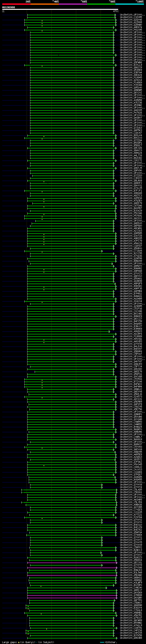Viewport: 146px width, 644px height.
Task: Click the white query sequence ruler bar
Action: [x=60, y=9]
